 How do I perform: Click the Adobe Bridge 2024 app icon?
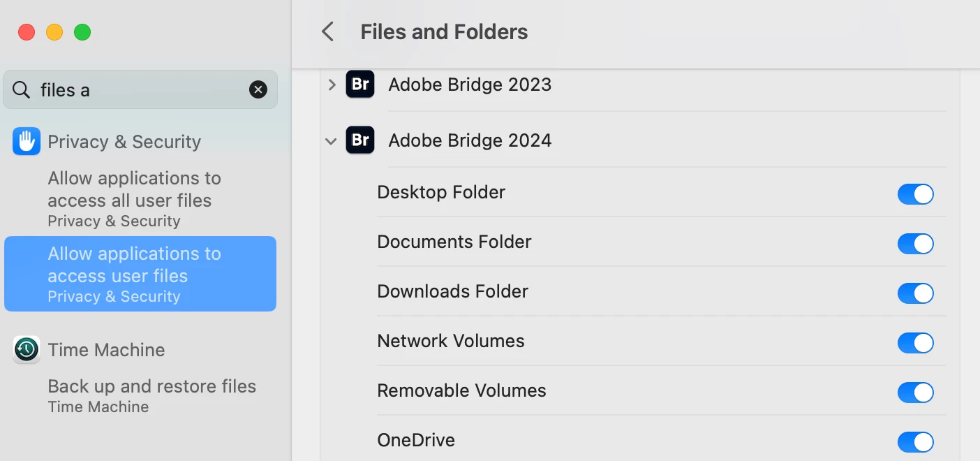360,140
